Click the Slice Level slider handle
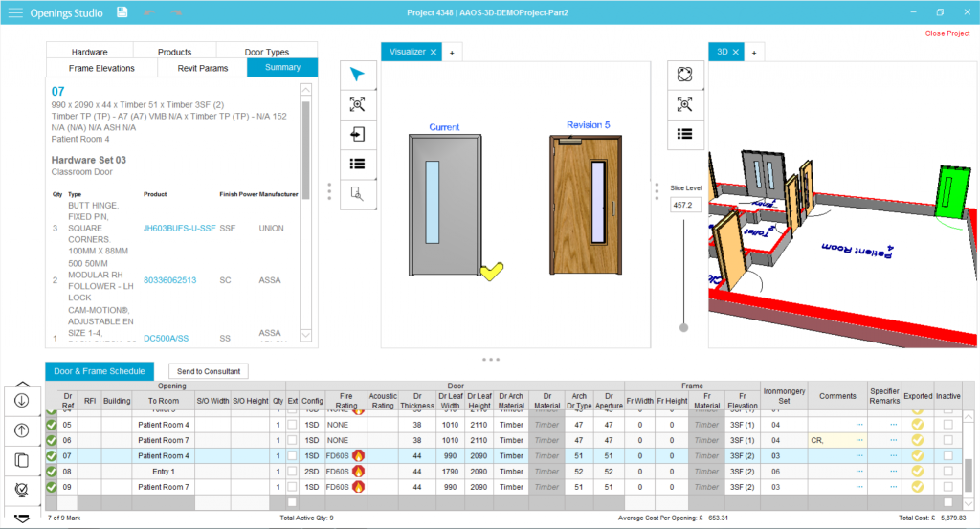Screen dimensions: 980x529 point(683,327)
